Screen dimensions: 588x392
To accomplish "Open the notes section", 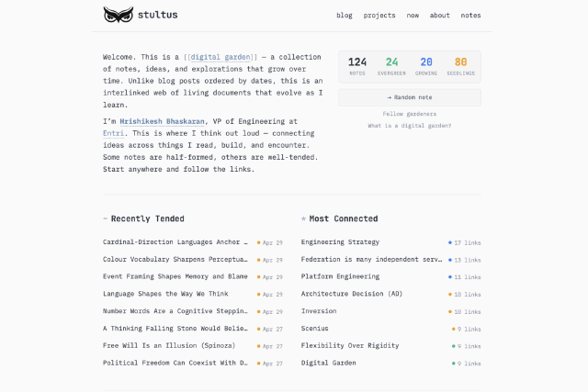I will tap(470, 16).
